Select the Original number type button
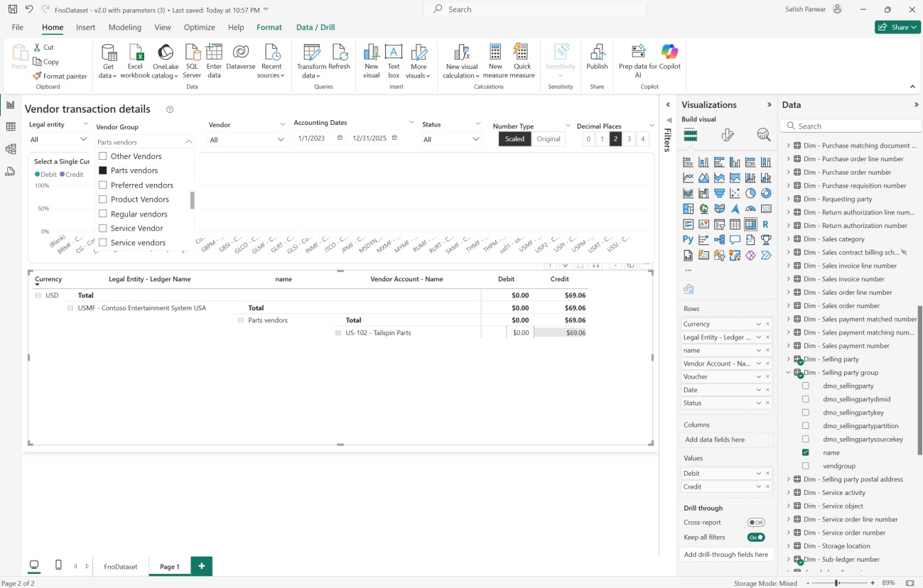The image size is (923, 588). (548, 139)
